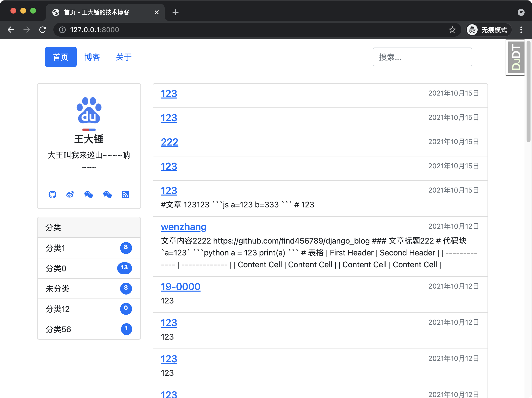Image resolution: width=532 pixels, height=398 pixels.
Task: Show the Django Debug Toolbar (DjDT)
Action: click(x=516, y=57)
